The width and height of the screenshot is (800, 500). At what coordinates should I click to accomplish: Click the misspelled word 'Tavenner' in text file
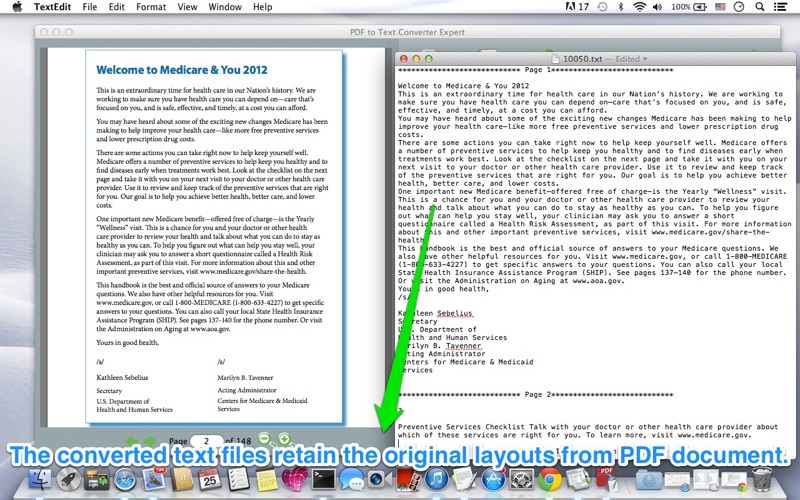pyautogui.click(x=463, y=346)
